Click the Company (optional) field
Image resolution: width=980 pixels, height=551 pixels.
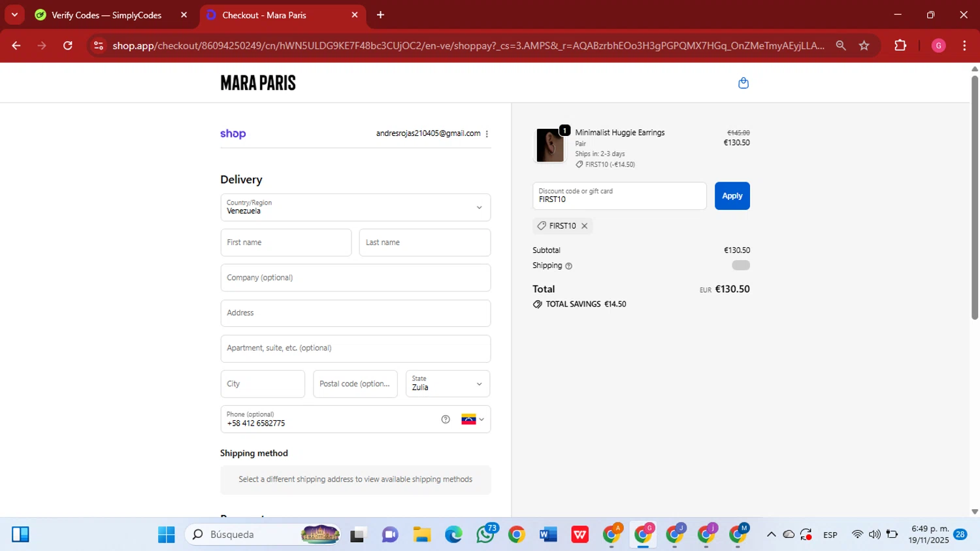point(355,278)
